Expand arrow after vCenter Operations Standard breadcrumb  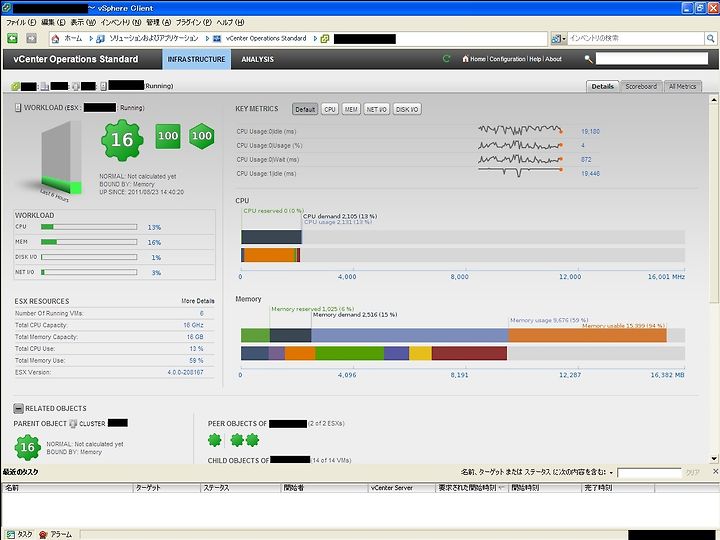click(315, 39)
